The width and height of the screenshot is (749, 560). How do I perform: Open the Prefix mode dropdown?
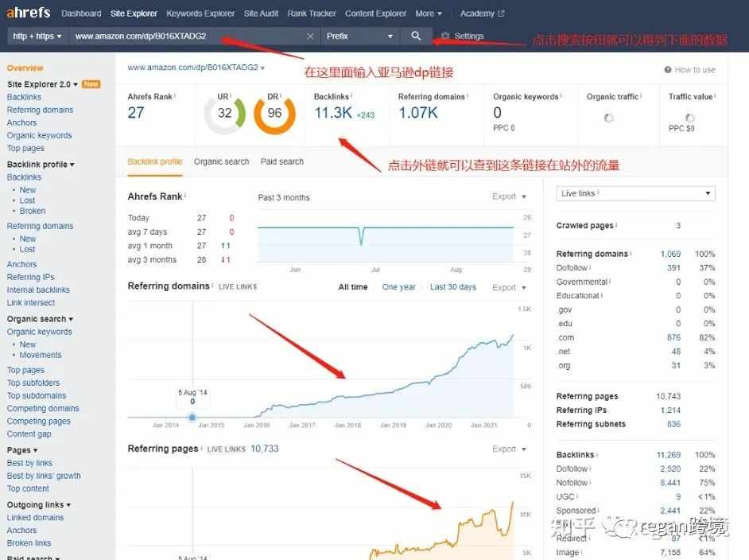[x=359, y=36]
